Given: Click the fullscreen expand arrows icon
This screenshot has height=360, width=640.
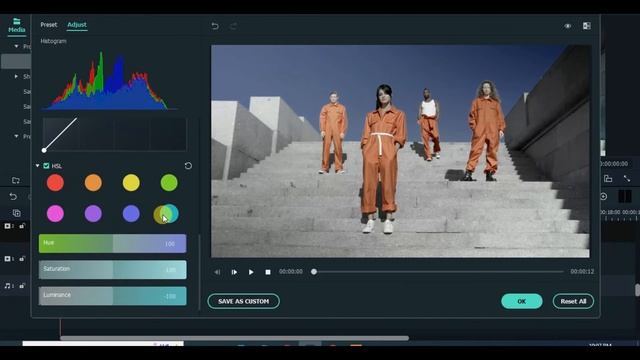Looking at the screenshot, I should click(x=627, y=179).
